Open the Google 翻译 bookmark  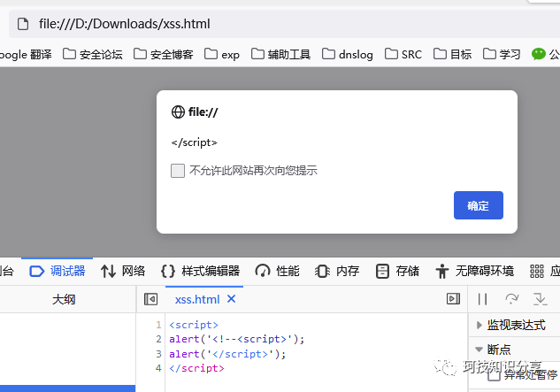pyautogui.click(x=25, y=54)
